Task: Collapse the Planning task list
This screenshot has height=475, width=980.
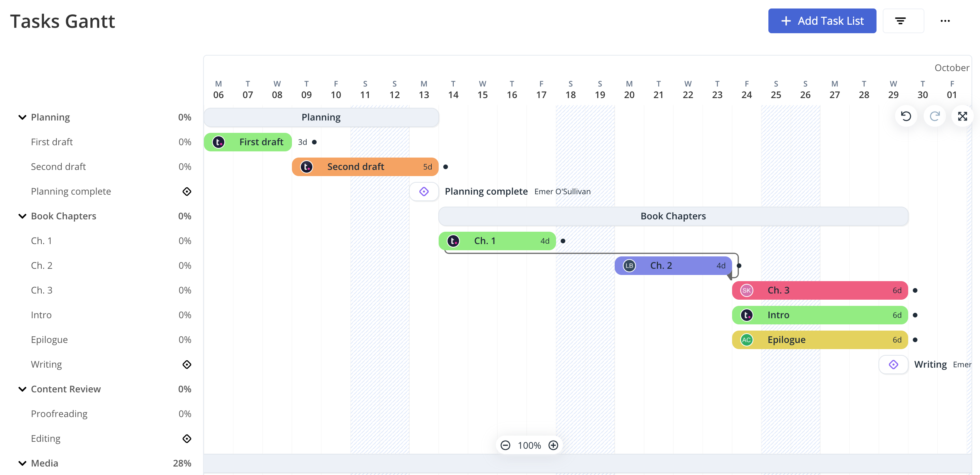Action: point(22,117)
